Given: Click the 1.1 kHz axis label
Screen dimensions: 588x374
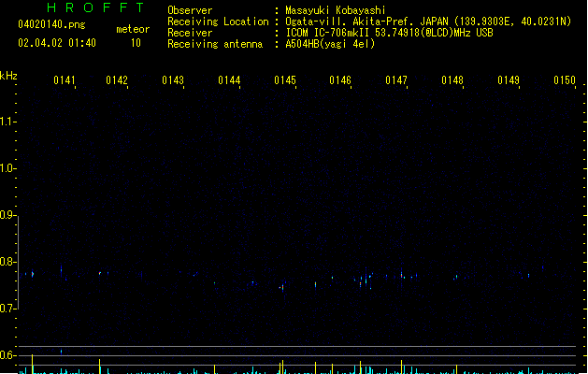Looking at the screenshot, I should click(x=7, y=122).
